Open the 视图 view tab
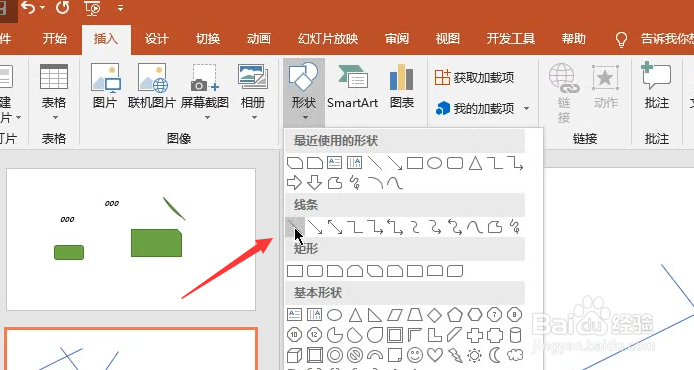This screenshot has width=694, height=370. [x=447, y=39]
